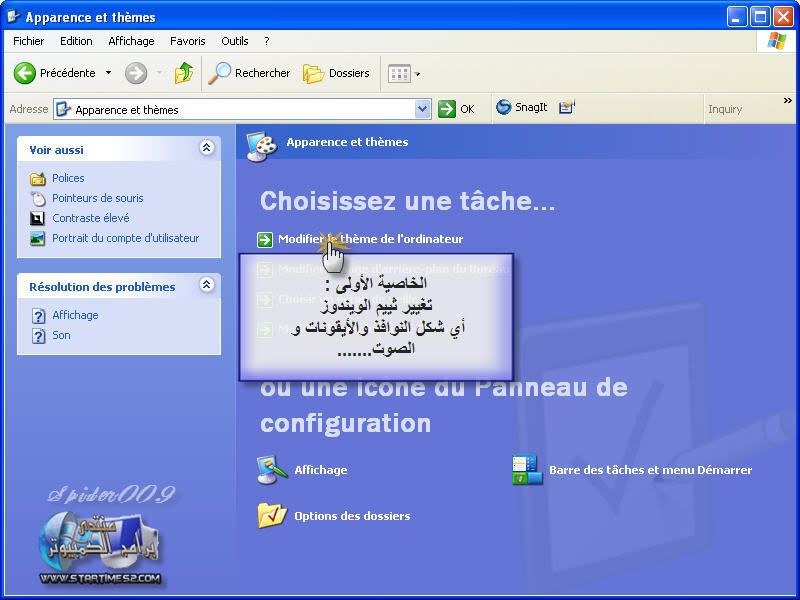
Task: Open Pointeurs de souris link
Action: [x=98, y=198]
